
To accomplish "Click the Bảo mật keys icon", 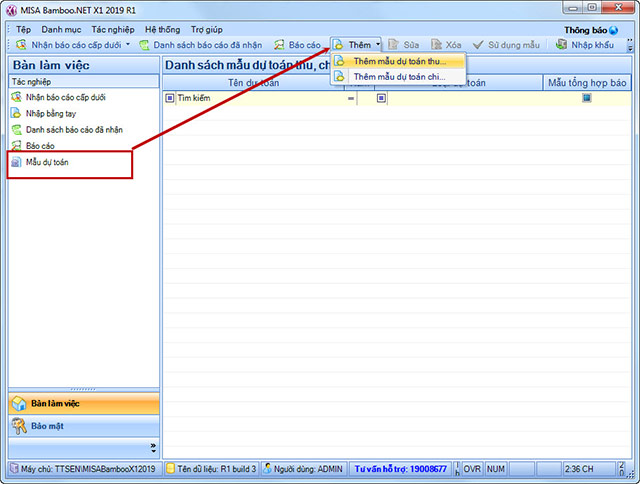I will [19, 426].
